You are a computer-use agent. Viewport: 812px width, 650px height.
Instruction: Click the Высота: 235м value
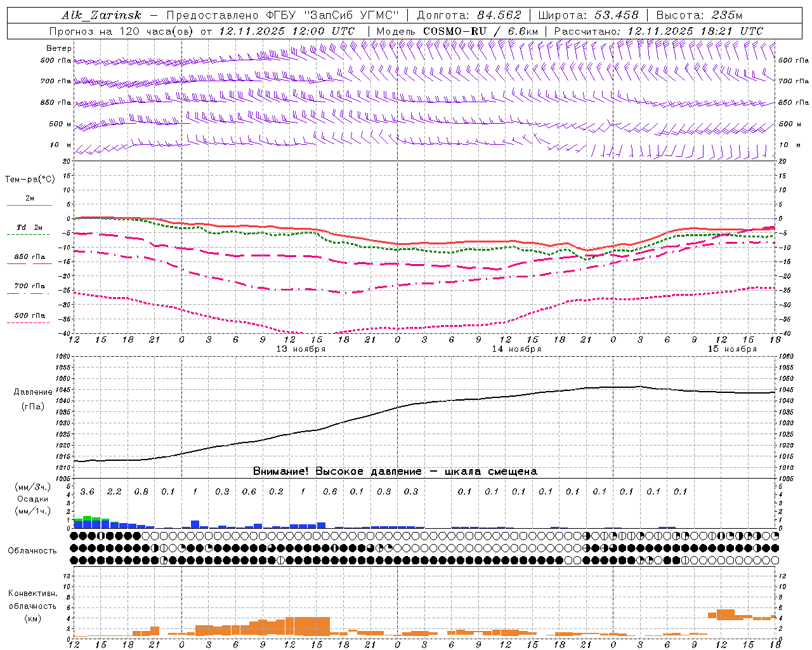[699, 15]
